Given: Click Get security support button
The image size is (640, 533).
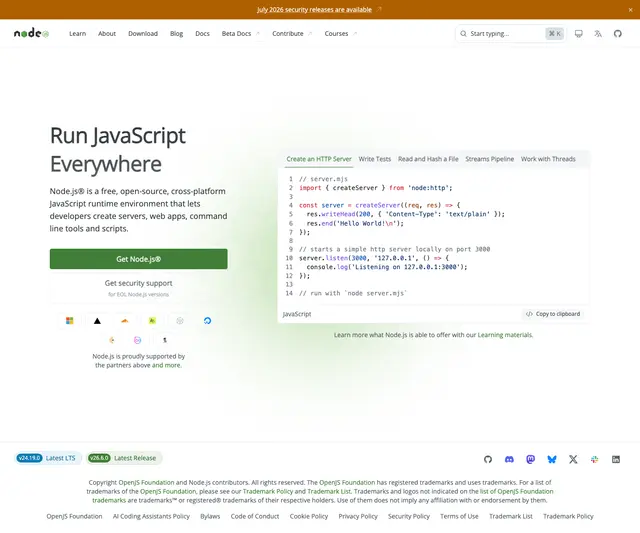Looking at the screenshot, I should pyautogui.click(x=139, y=288).
